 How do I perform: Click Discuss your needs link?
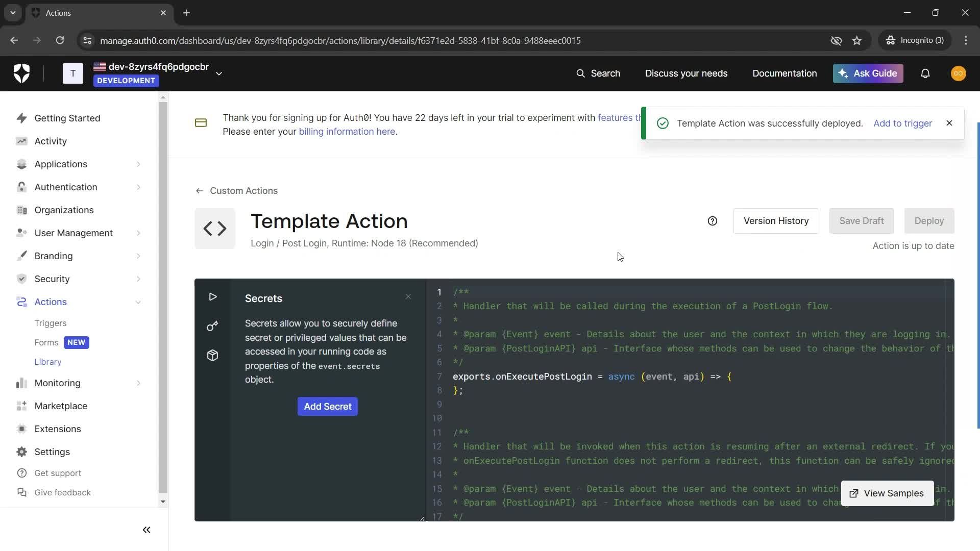point(686,73)
